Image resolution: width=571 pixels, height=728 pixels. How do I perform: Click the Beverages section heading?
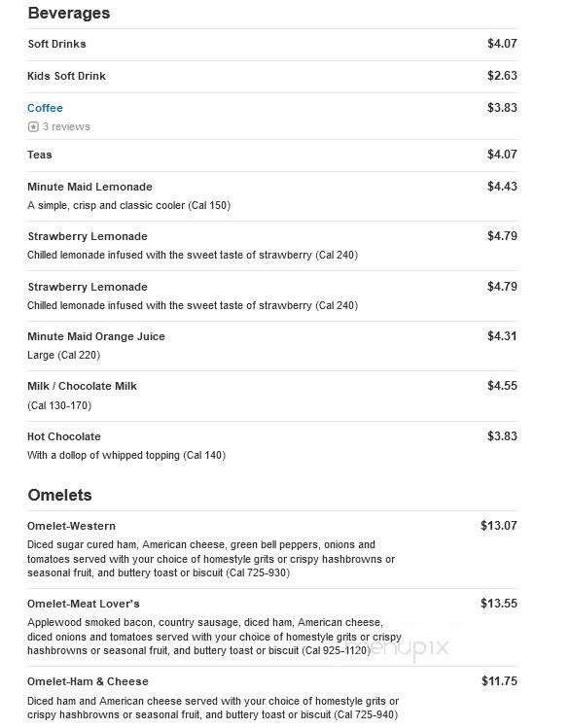pos(69,13)
